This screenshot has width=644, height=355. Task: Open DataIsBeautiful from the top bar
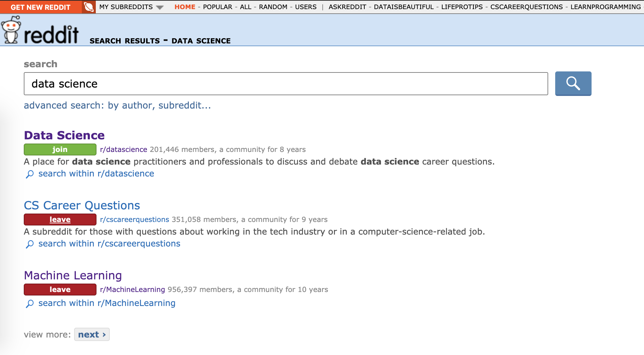pyautogui.click(x=403, y=7)
